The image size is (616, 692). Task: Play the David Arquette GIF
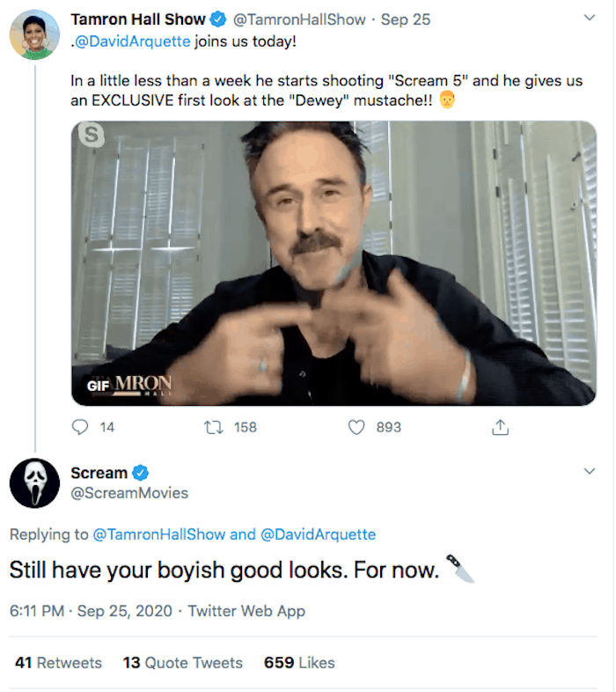pos(334,263)
